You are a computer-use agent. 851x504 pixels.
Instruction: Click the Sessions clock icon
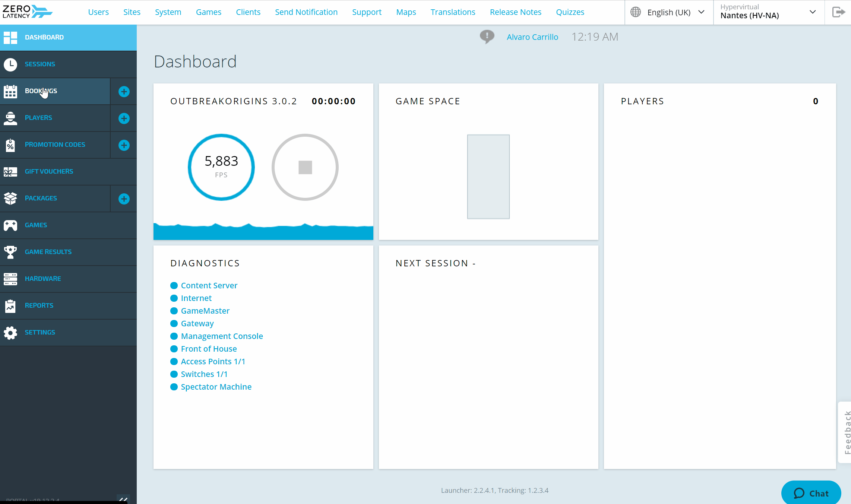10,64
